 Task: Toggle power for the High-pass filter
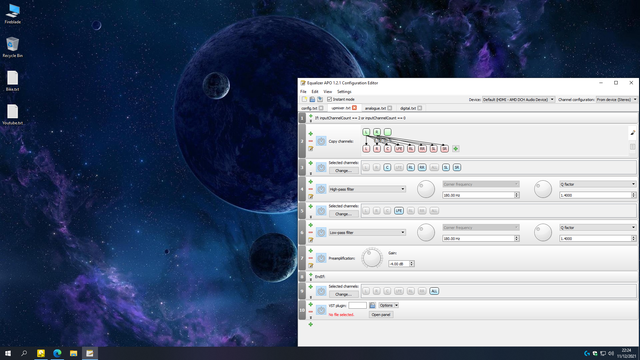click(x=321, y=189)
